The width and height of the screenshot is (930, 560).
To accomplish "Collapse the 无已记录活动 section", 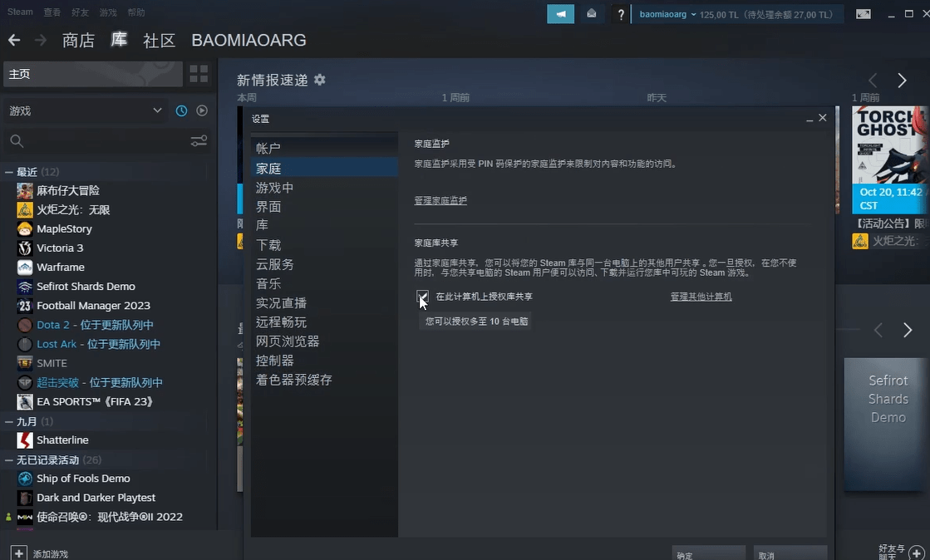I will tap(9, 460).
